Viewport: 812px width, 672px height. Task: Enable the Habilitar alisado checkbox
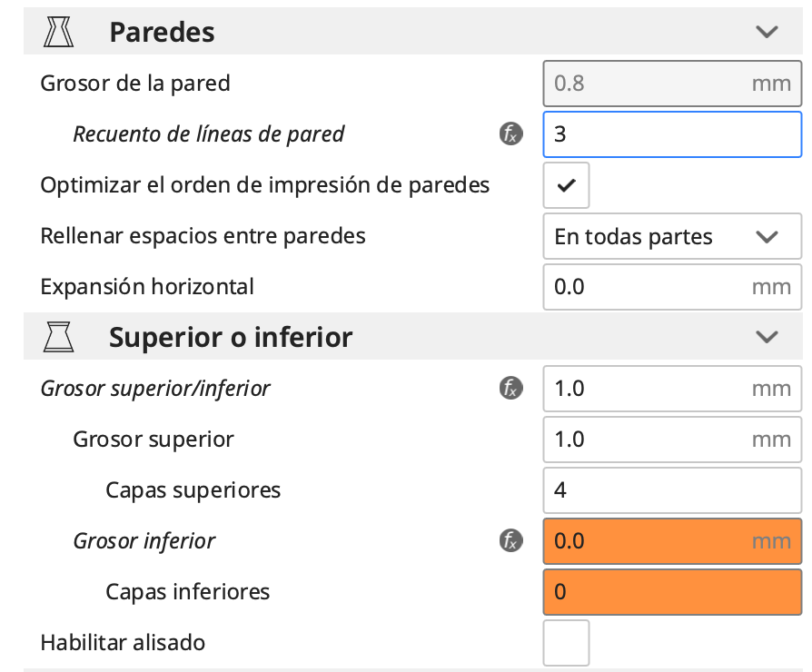[566, 643]
